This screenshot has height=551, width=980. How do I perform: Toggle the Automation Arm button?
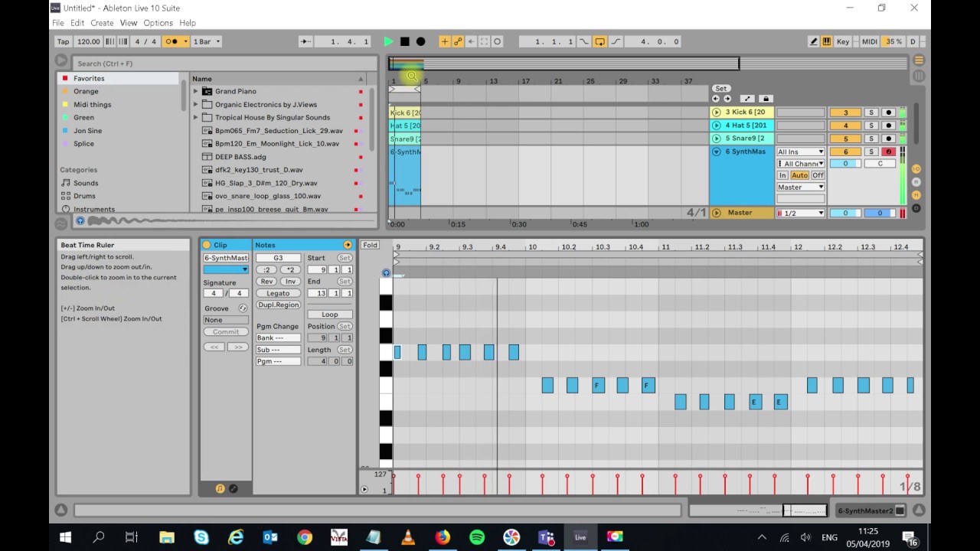[x=458, y=41]
